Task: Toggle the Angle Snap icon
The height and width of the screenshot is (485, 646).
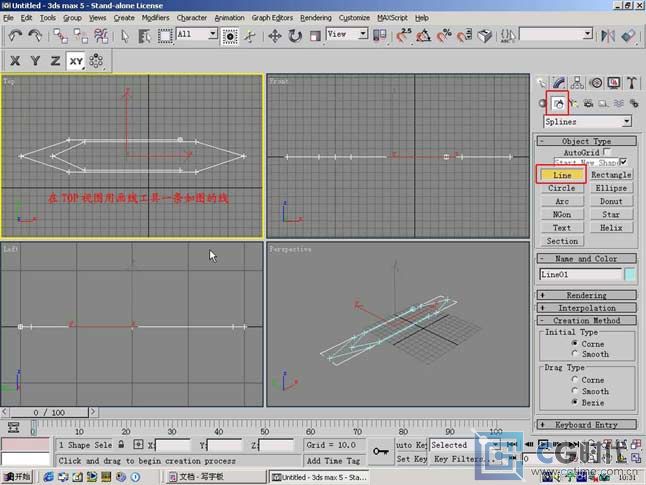Action: click(424, 36)
